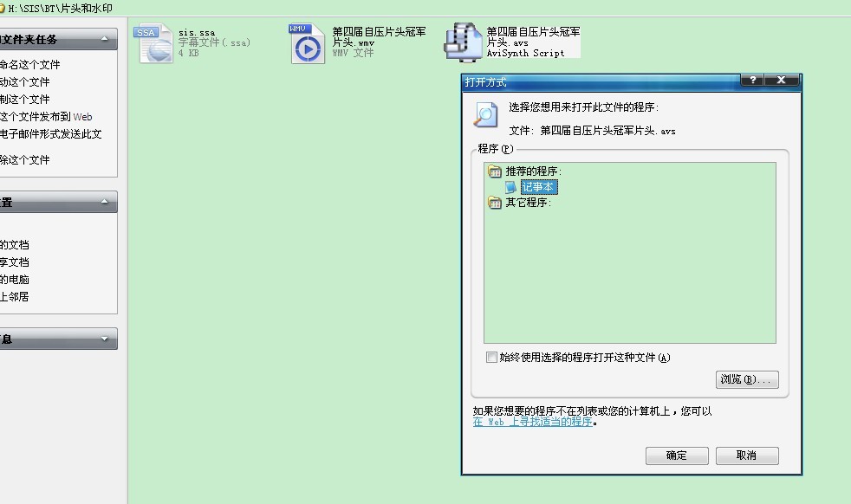This screenshot has width=851, height=504.
Task: Click the 其它程序 folder icon
Action: 495,203
